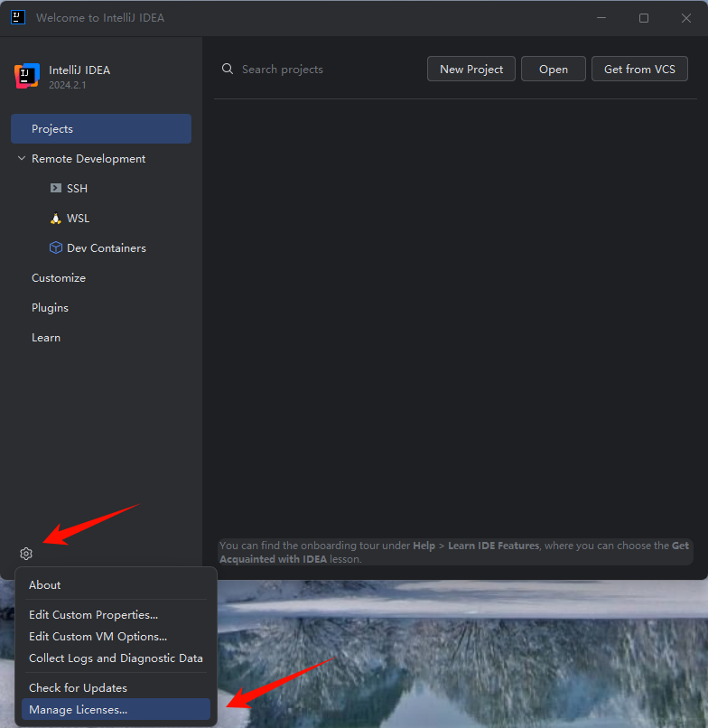Click the WSL penguin icon

click(x=56, y=219)
